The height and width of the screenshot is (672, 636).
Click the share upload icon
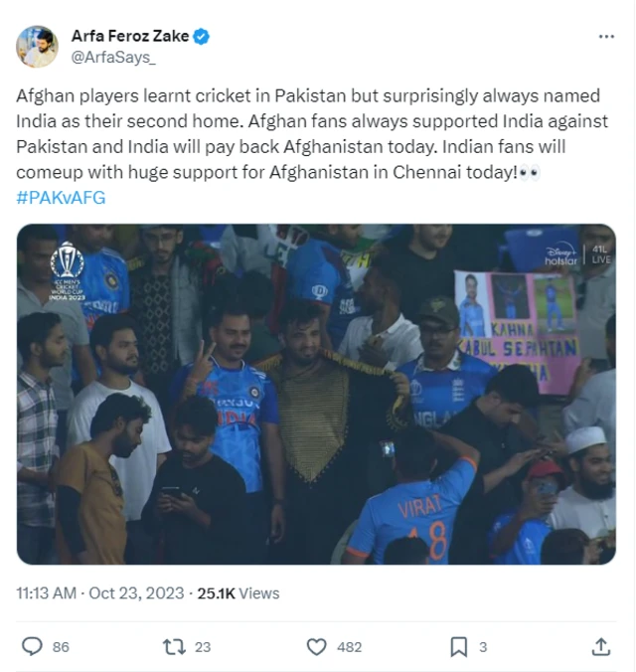pyautogui.click(x=600, y=646)
